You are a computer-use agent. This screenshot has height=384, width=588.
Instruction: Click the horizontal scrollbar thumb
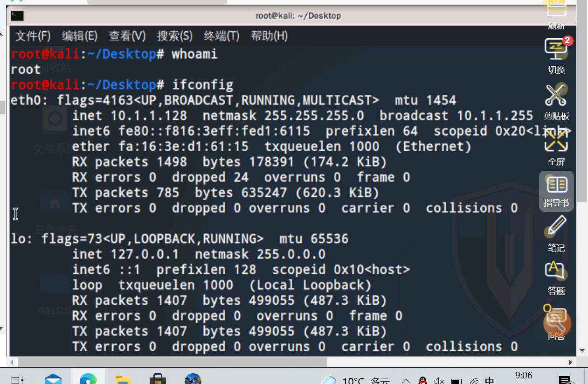173,362
